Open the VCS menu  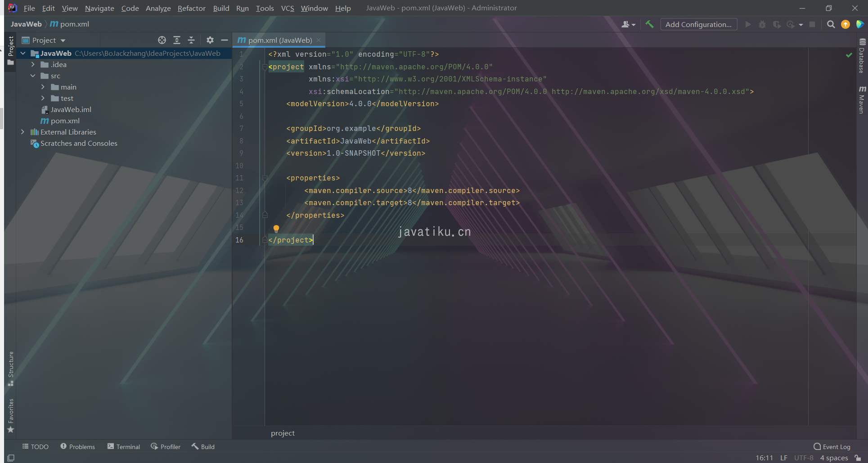[288, 8]
